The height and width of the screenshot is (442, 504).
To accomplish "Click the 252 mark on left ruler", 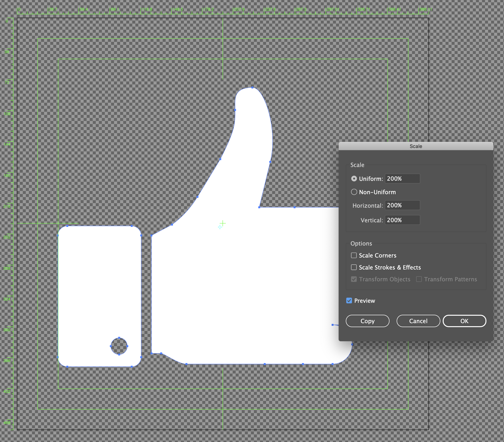I will (x=7, y=237).
